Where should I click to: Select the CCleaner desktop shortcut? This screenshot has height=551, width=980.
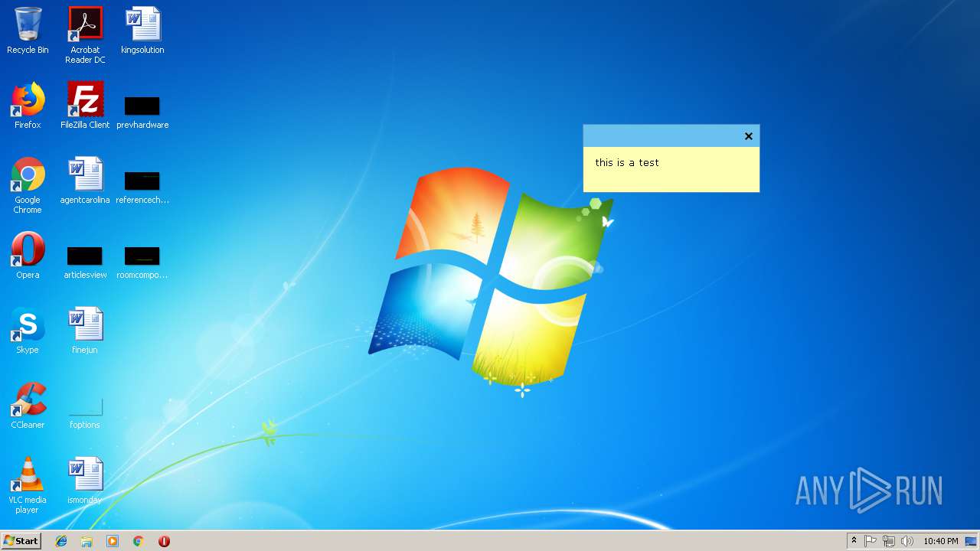pyautogui.click(x=28, y=406)
